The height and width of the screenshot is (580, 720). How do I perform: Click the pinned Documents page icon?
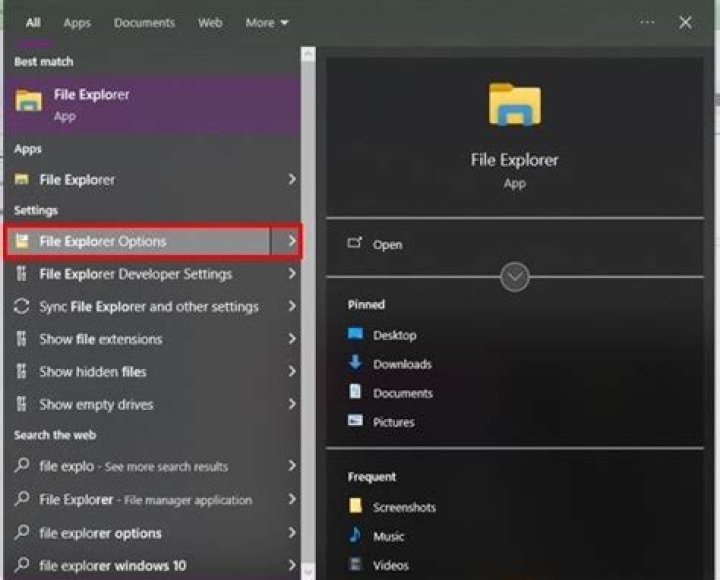(355, 391)
